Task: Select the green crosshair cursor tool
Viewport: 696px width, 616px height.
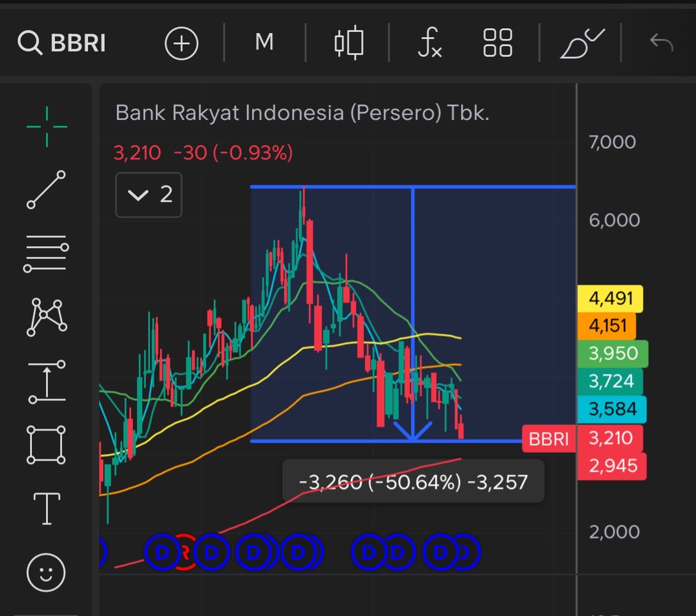Action: pos(47,126)
